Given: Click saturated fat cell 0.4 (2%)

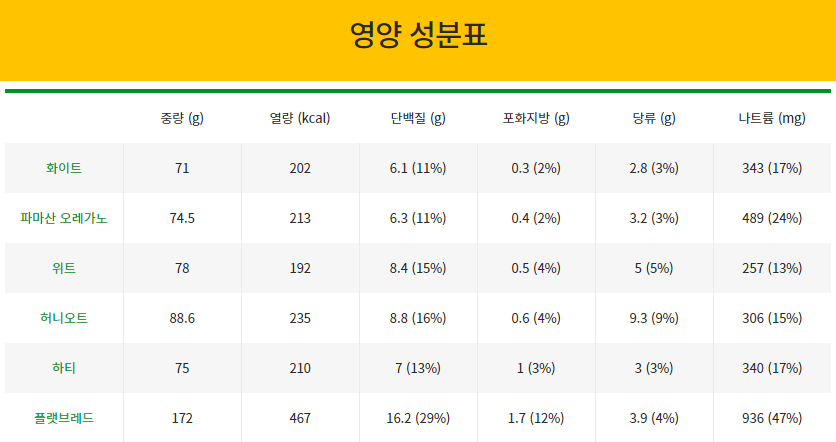Looking at the screenshot, I should coord(536,218).
